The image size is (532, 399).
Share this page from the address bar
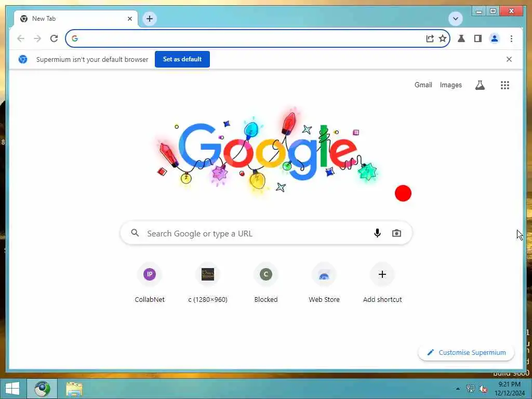click(430, 38)
